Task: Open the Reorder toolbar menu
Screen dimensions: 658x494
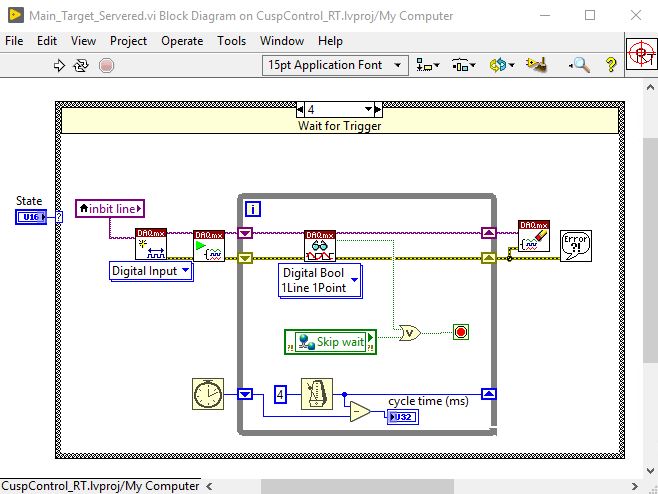Action: 501,65
